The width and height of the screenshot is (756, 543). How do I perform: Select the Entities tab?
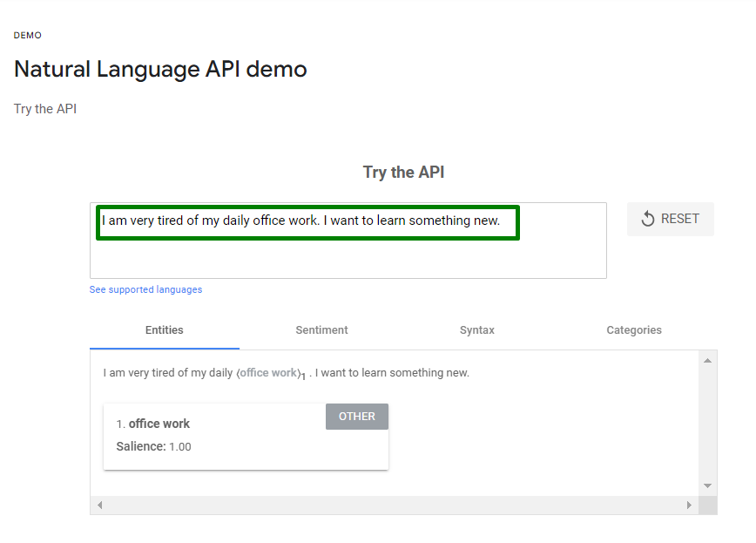pyautogui.click(x=164, y=330)
